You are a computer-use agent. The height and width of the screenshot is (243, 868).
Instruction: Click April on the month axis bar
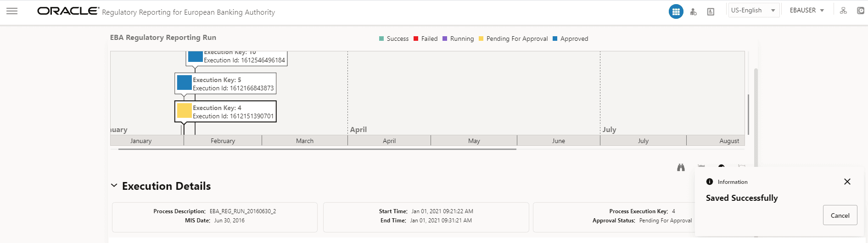point(389,141)
